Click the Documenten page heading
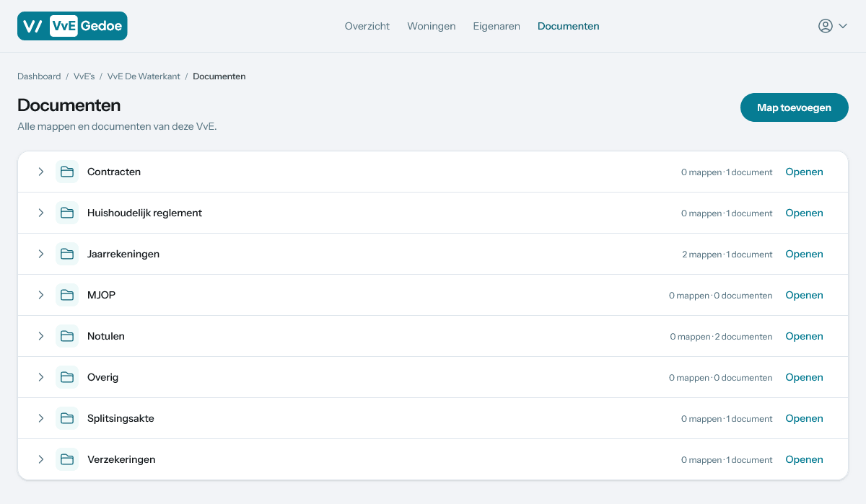 tap(69, 105)
